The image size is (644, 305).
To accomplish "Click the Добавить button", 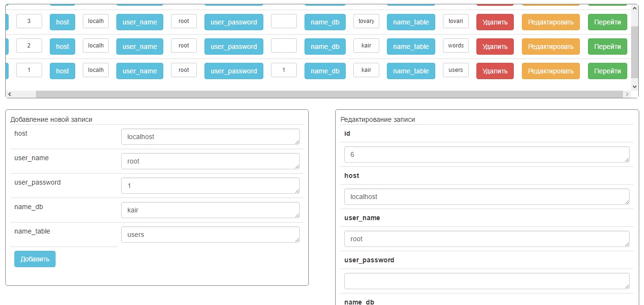I will pos(35,259).
